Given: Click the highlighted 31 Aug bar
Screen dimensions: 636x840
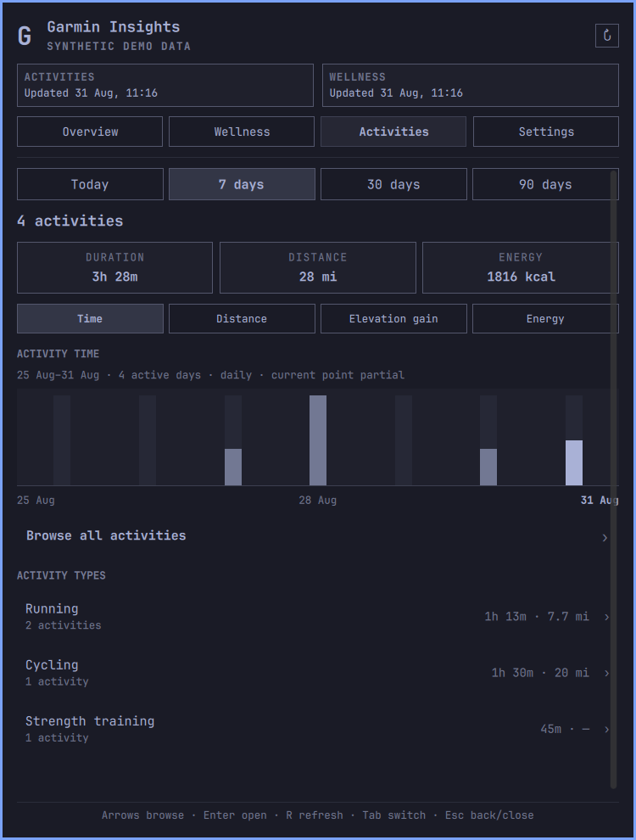Looking at the screenshot, I should (x=574, y=463).
